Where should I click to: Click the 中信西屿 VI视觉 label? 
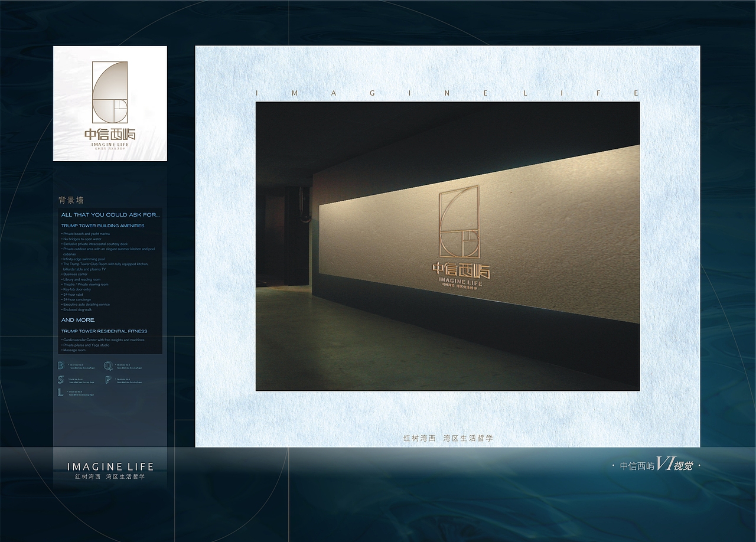[656, 465]
